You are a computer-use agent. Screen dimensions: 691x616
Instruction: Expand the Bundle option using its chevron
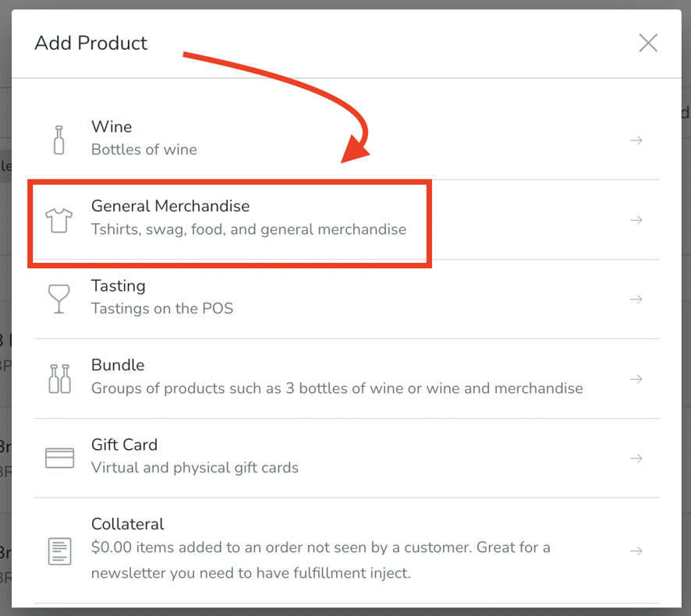click(x=636, y=379)
